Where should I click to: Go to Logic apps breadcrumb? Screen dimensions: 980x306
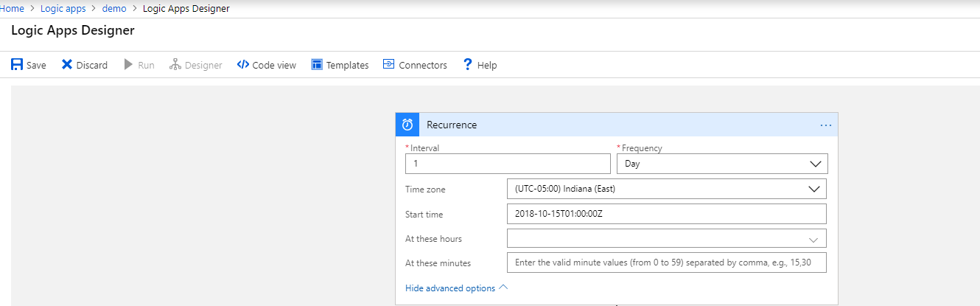(x=63, y=9)
